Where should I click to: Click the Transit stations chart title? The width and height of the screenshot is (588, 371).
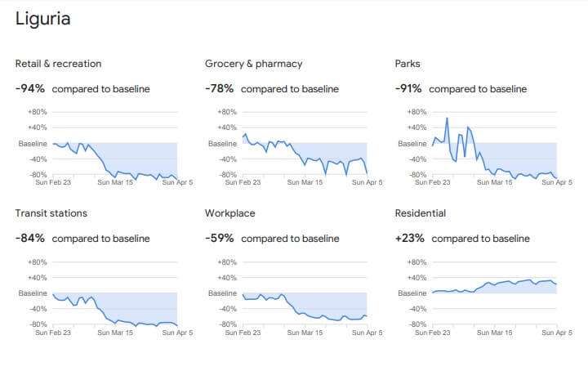[51, 213]
